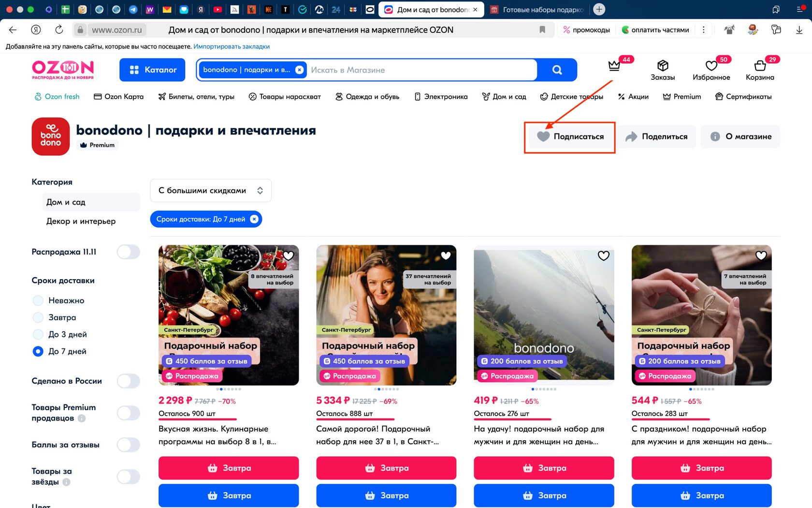Enable the Распродажа 11.11 toggle
Screen dimensions: 812x508
[129, 252]
